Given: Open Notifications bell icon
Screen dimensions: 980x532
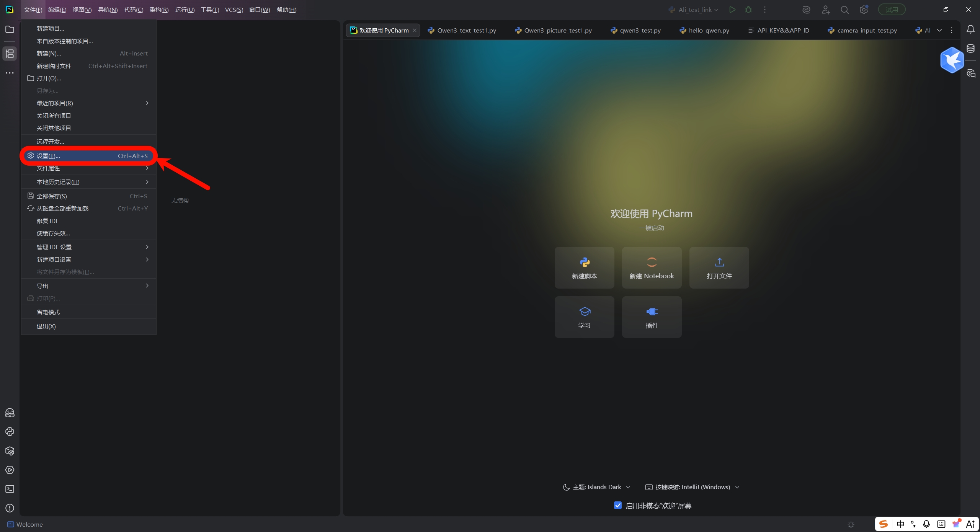Looking at the screenshot, I should click(x=970, y=29).
